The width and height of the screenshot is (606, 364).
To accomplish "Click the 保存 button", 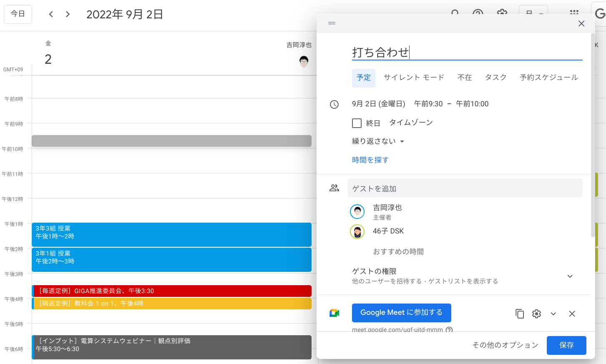I will pyautogui.click(x=566, y=345).
